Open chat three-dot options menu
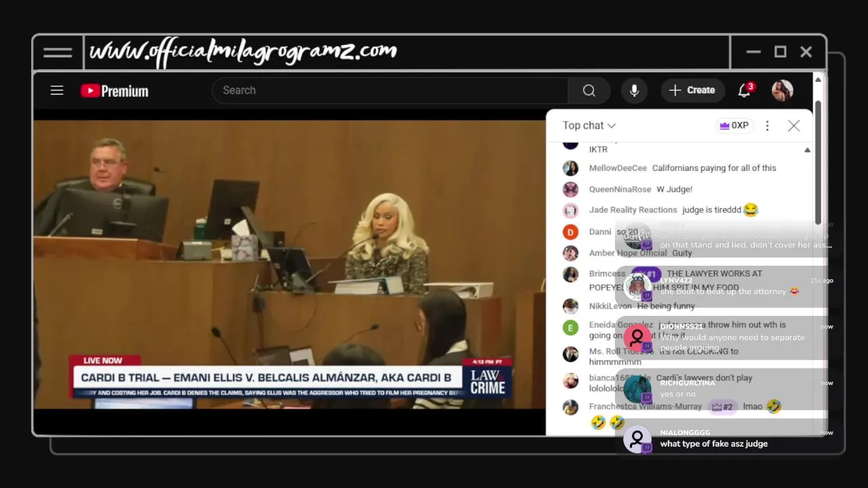The image size is (868, 488). [x=768, y=125]
